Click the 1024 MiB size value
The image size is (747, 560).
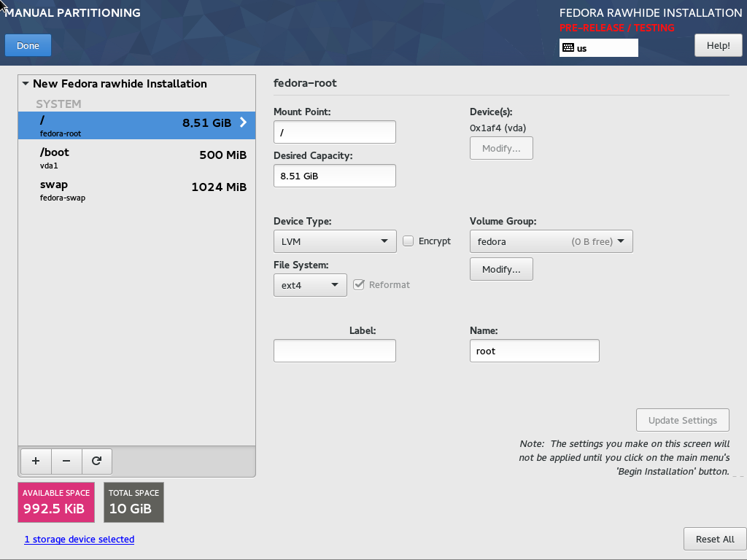coord(219,187)
